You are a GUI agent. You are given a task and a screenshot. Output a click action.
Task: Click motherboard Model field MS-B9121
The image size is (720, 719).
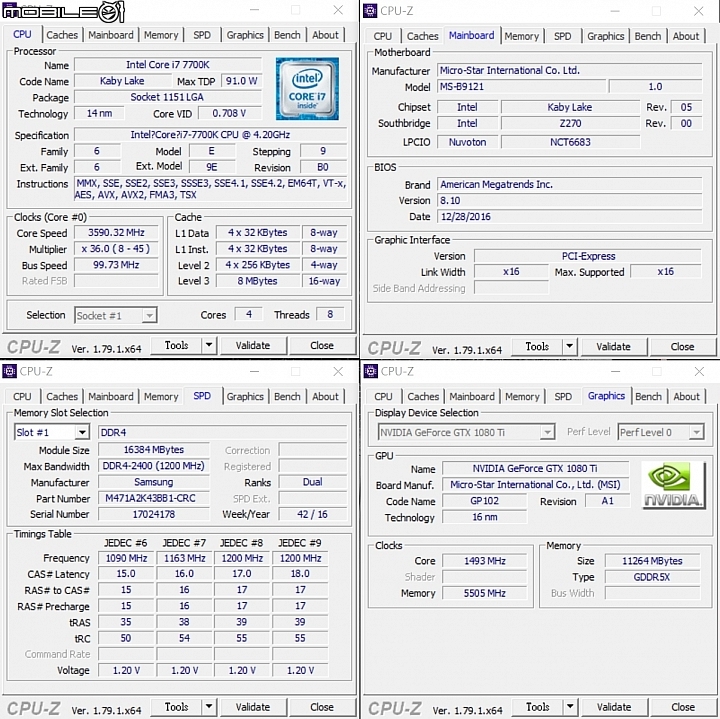(521, 86)
